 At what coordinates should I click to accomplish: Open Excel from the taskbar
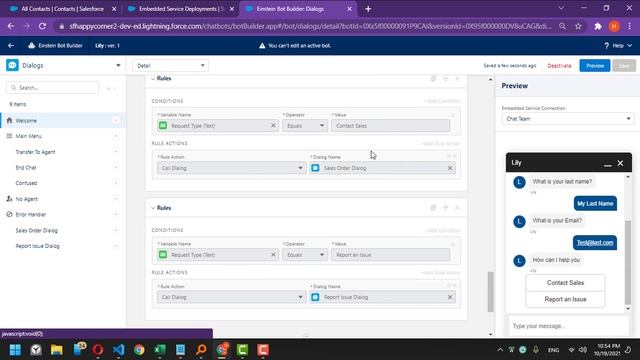(160, 350)
